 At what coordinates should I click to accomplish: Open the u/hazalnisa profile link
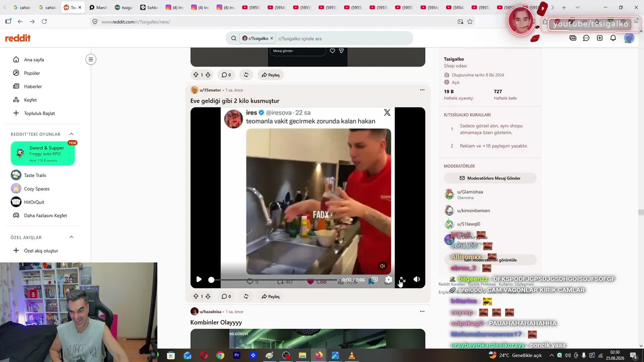click(x=211, y=312)
